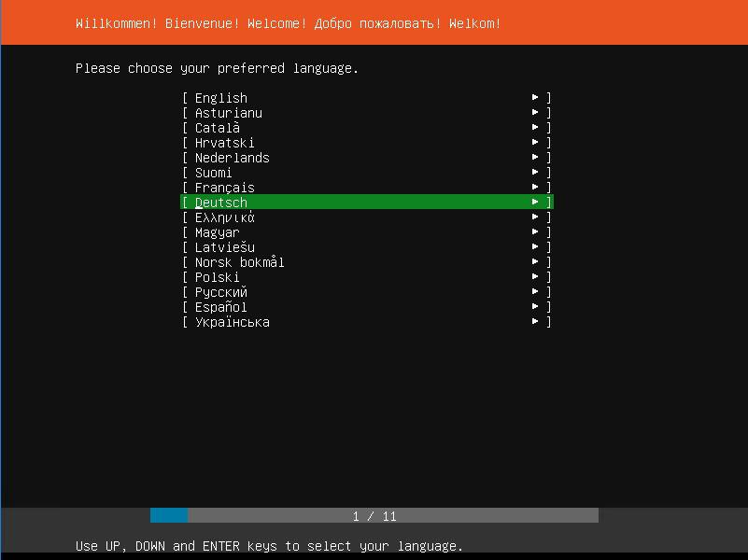This screenshot has width=748, height=560.
Task: Select Hrvatski language entry
Action: (x=225, y=143)
